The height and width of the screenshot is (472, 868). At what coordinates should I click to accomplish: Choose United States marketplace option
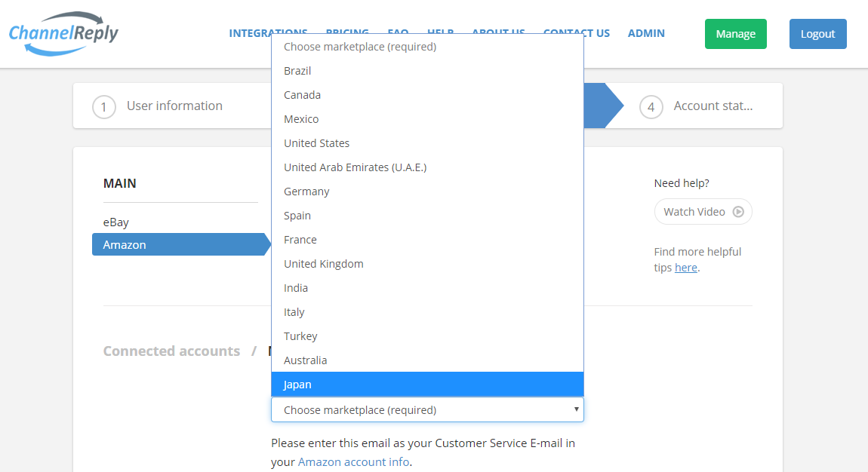(x=427, y=143)
